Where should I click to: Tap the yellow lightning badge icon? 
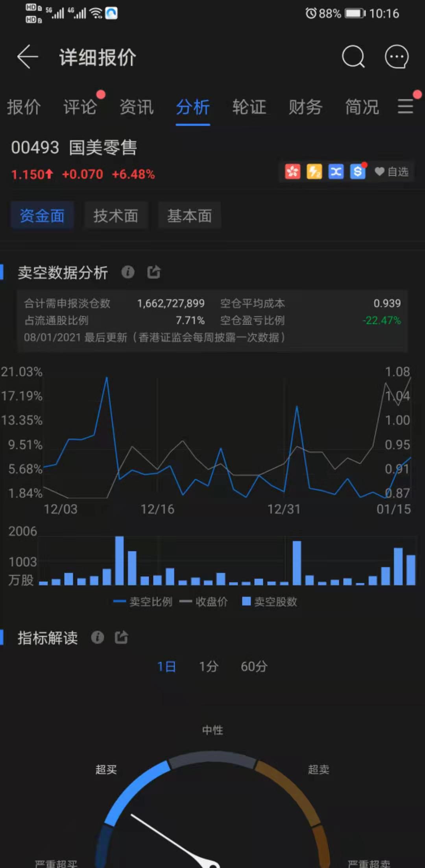point(314,172)
